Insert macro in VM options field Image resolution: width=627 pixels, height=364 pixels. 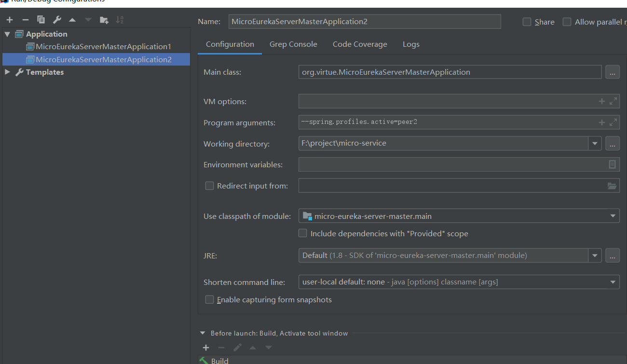coord(601,101)
